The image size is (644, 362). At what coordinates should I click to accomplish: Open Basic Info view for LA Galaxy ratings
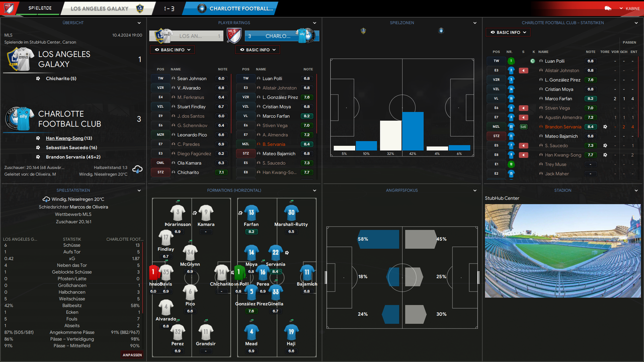pos(172,50)
